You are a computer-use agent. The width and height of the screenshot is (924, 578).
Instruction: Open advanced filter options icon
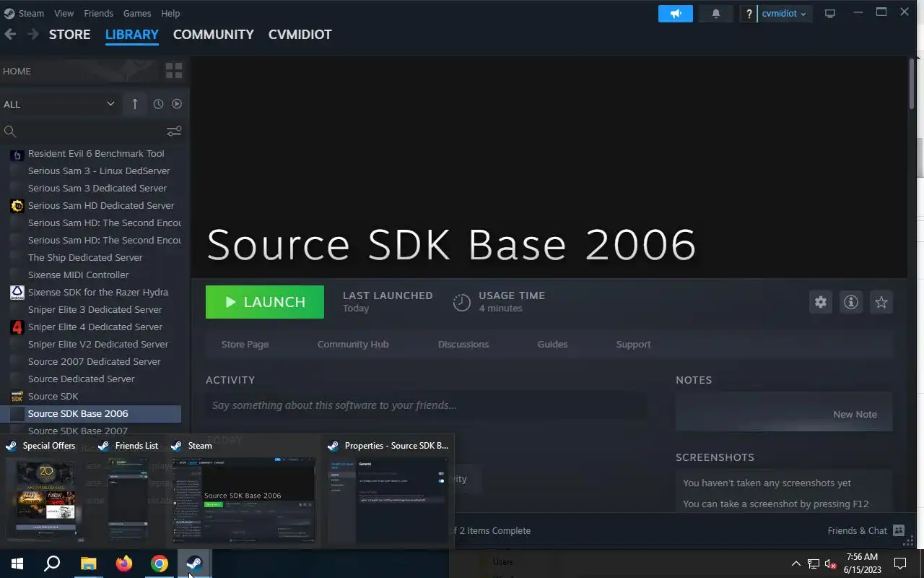[x=174, y=131]
